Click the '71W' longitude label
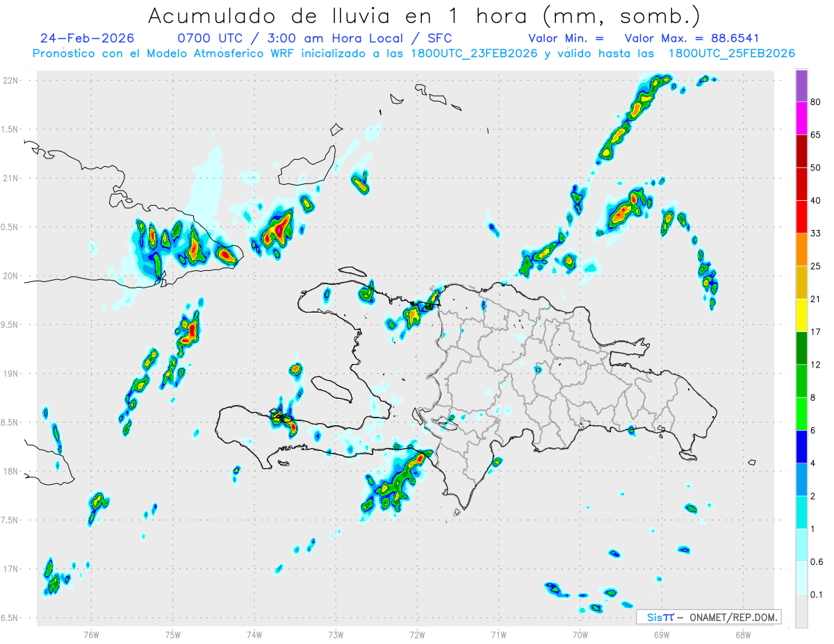This screenshot has height=644, width=834. 498,634
